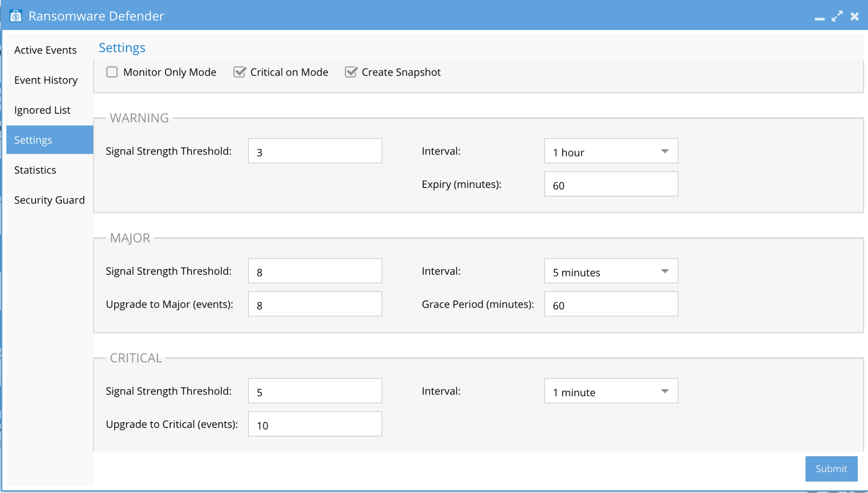This screenshot has height=493, width=868.
Task: Click the Grace Period minutes field
Action: [611, 304]
